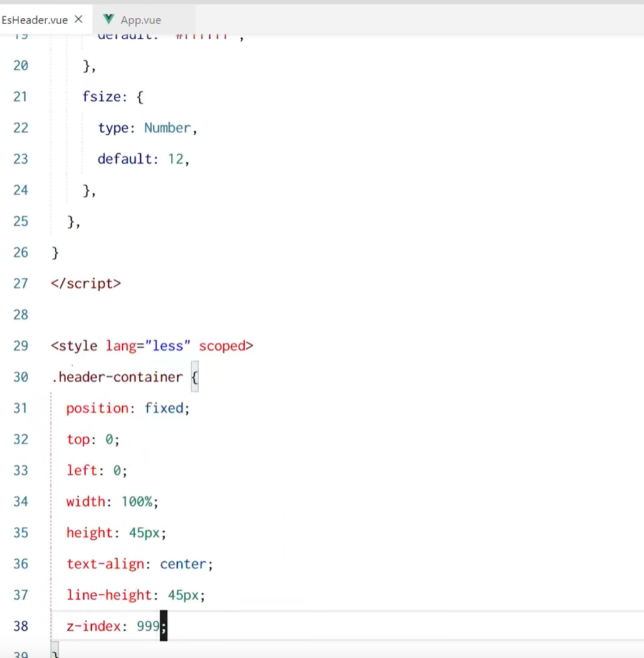Click line number 34
644x658 pixels.
pyautogui.click(x=21, y=501)
